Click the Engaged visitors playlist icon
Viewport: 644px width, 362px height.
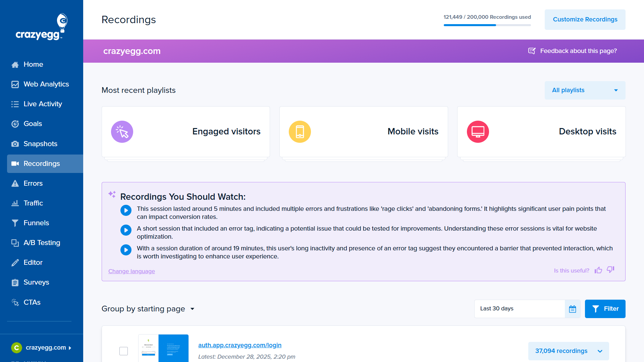[x=122, y=131]
